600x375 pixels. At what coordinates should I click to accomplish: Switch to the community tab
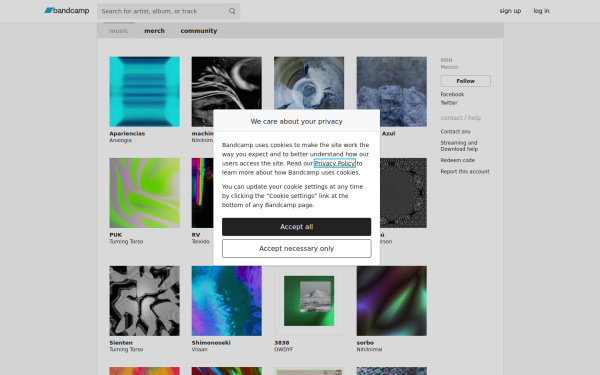point(199,31)
